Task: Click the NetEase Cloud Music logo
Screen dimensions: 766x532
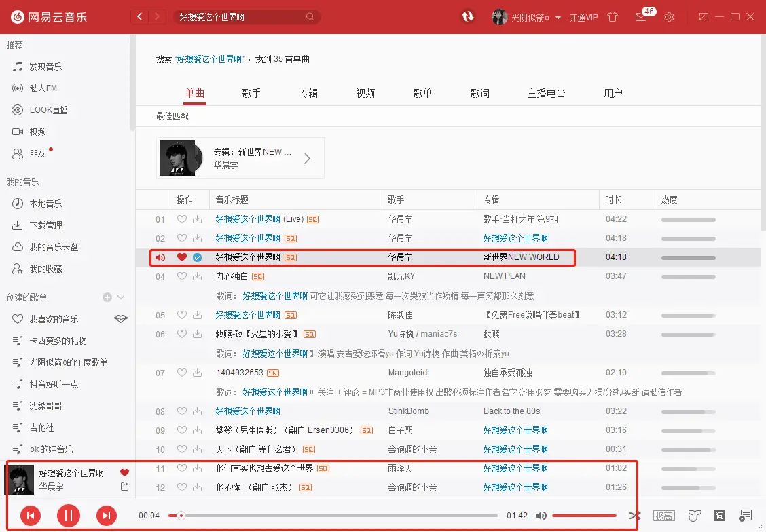Action: pyautogui.click(x=49, y=17)
